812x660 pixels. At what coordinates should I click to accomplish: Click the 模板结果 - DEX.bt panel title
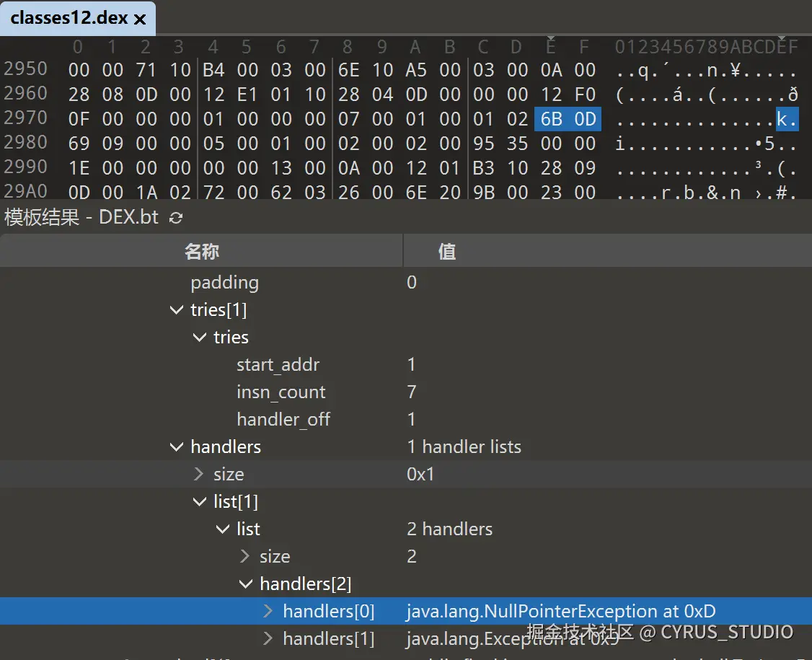pyautogui.click(x=81, y=217)
